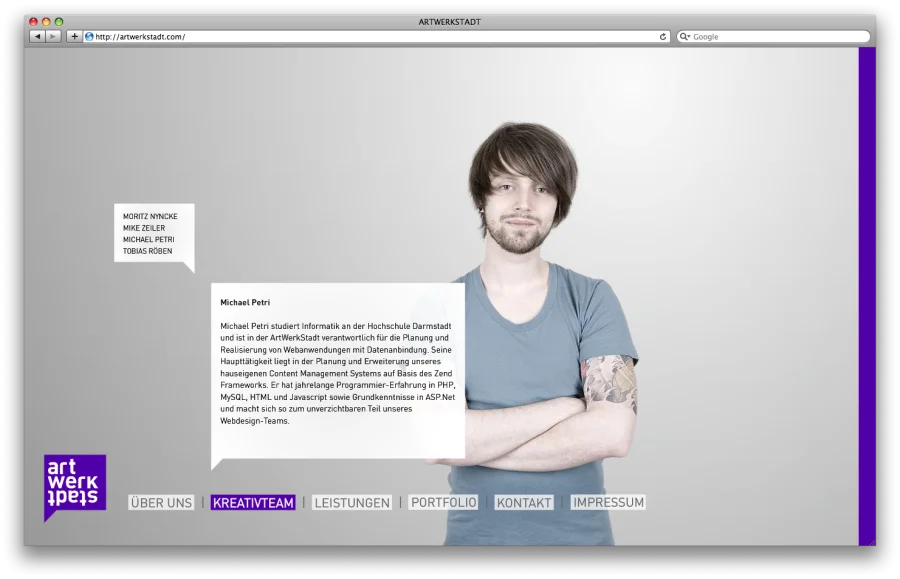The height and width of the screenshot is (579, 900).
Task: Click the browser forward arrow button
Action: click(53, 36)
